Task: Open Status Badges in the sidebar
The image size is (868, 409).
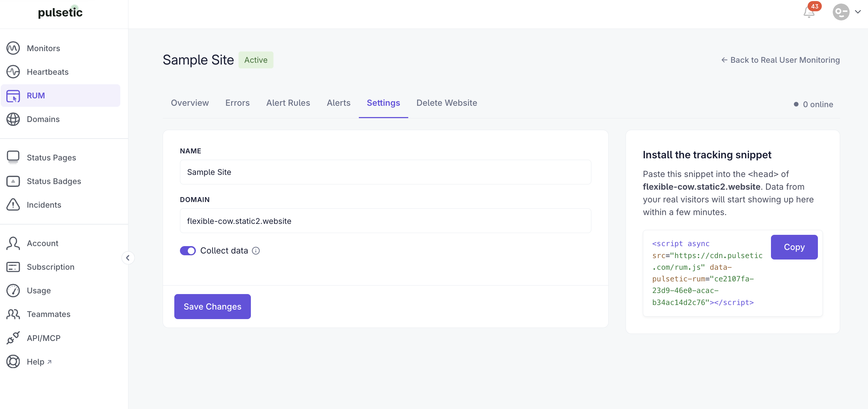Action: 60,181
